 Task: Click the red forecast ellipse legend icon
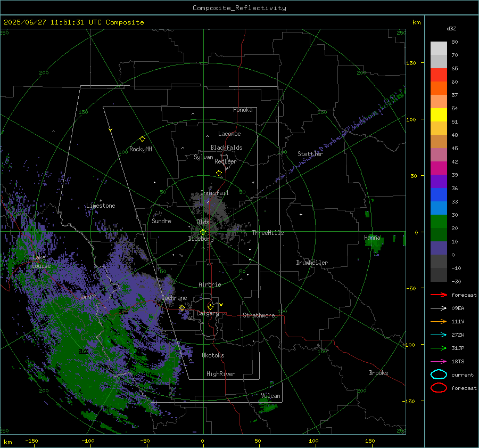click(439, 388)
